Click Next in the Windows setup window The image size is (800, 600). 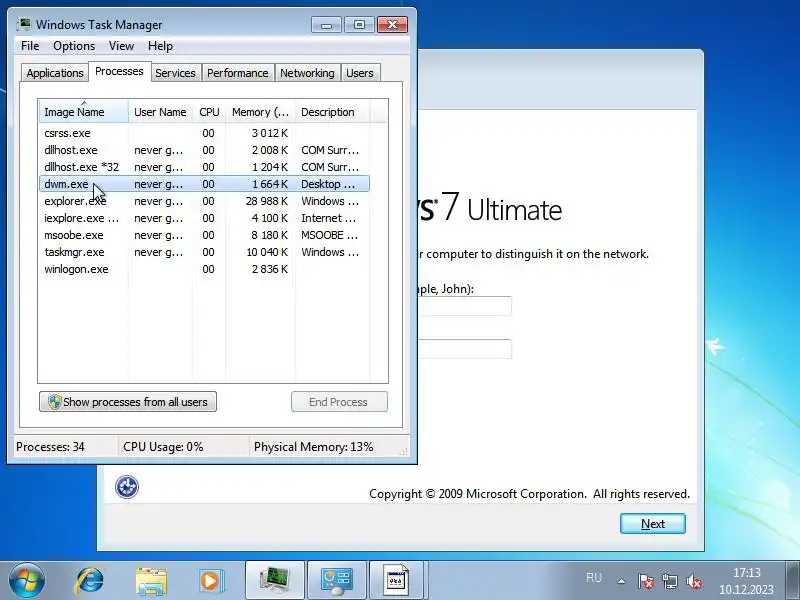[x=653, y=523]
